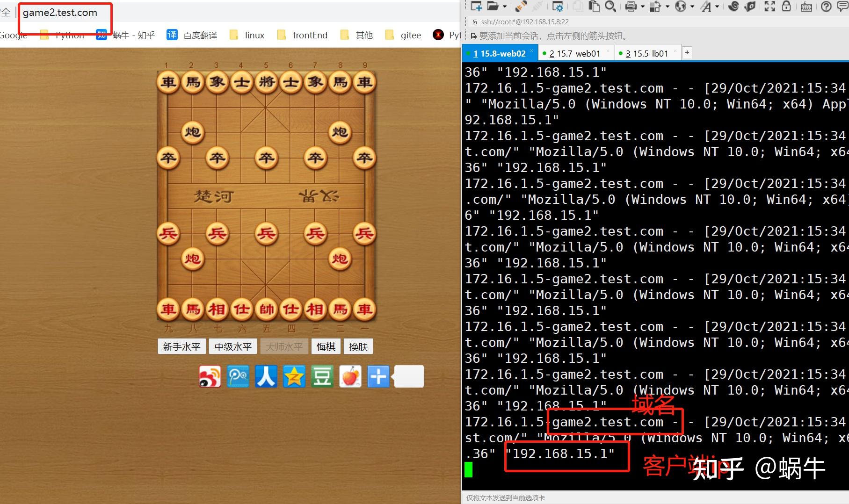Image resolution: width=849 pixels, height=504 pixels.
Task: Open the 蜗牛 - 知乎 bookmark
Action: click(125, 35)
